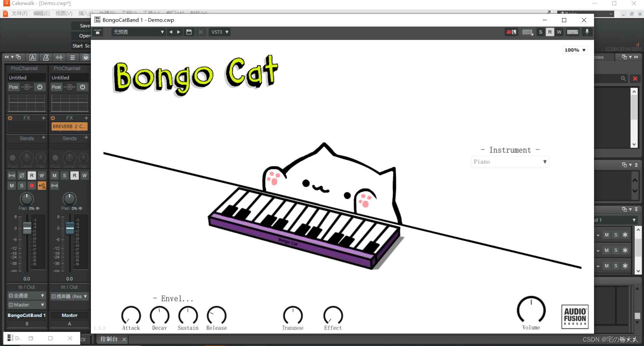Viewport: 644px width, 346px height.
Task: Add a send on BongoCatBand 1 strip
Action: [43, 138]
